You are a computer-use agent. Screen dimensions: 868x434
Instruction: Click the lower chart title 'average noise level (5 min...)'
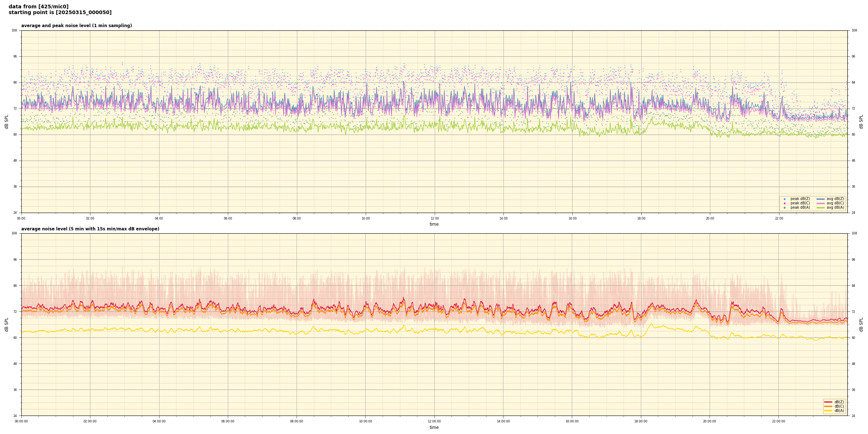click(x=90, y=229)
